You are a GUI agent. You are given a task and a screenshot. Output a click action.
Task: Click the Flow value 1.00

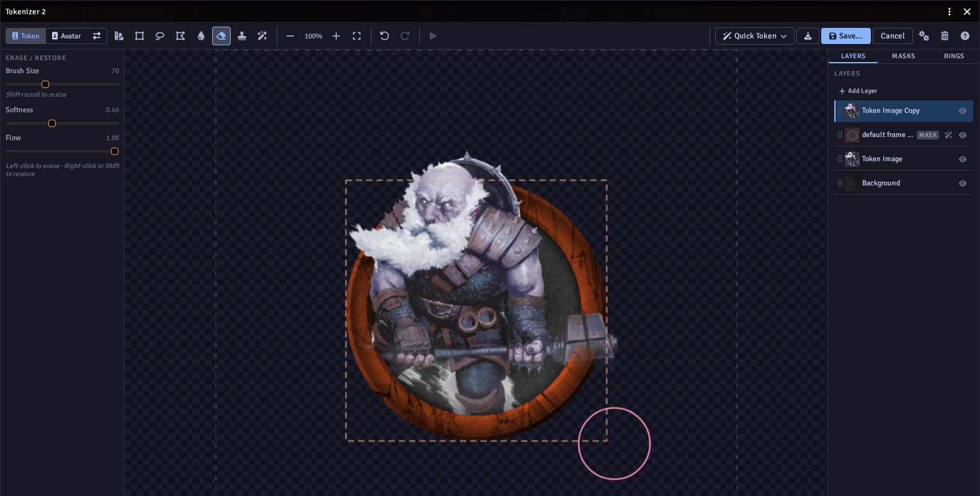tap(112, 138)
